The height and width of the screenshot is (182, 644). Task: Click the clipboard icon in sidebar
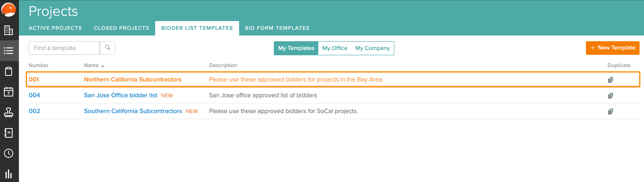click(9, 71)
